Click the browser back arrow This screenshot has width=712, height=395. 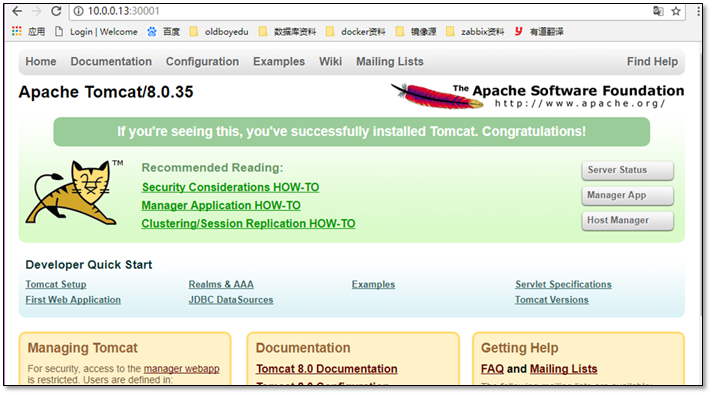click(17, 11)
